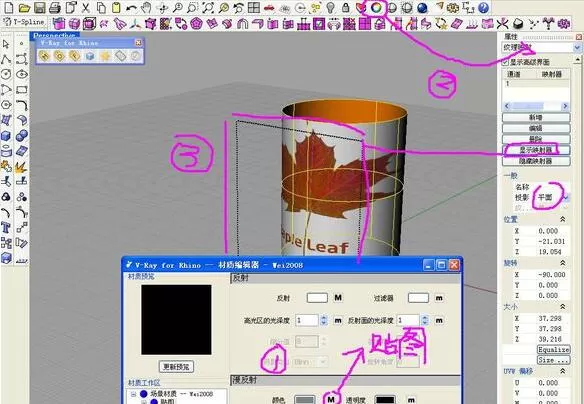
Task: Select the Pan hand tool
Action: click(x=146, y=7)
